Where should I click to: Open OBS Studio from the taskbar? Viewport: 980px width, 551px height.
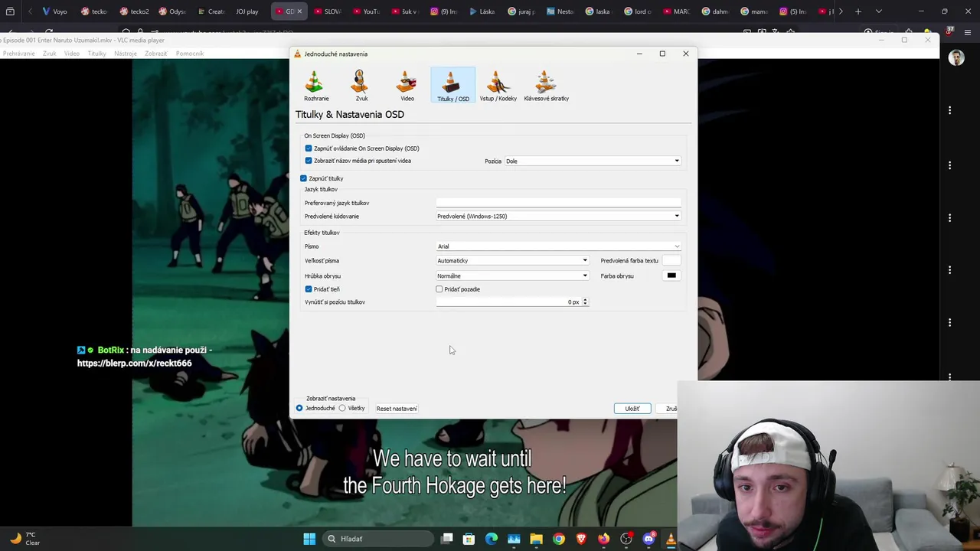point(626,539)
